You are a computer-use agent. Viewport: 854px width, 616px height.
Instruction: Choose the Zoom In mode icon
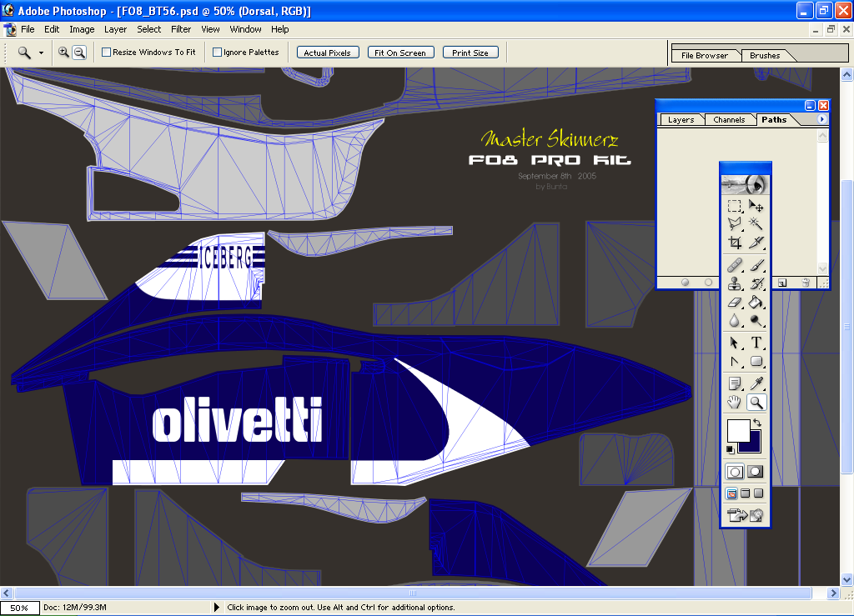pyautogui.click(x=63, y=53)
